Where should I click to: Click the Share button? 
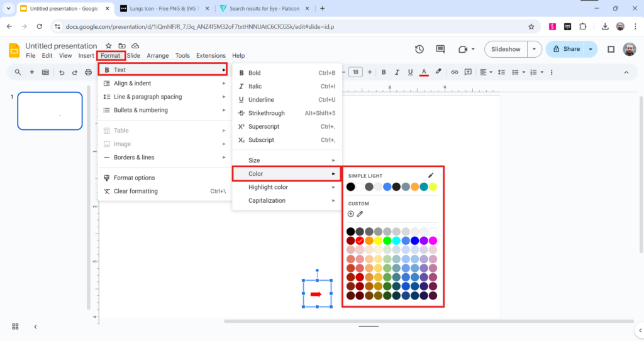point(565,49)
